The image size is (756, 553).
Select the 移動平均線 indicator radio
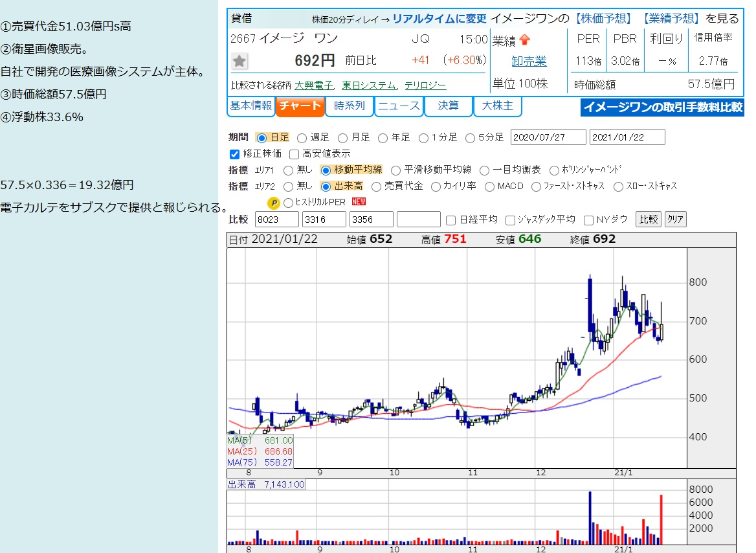326,170
